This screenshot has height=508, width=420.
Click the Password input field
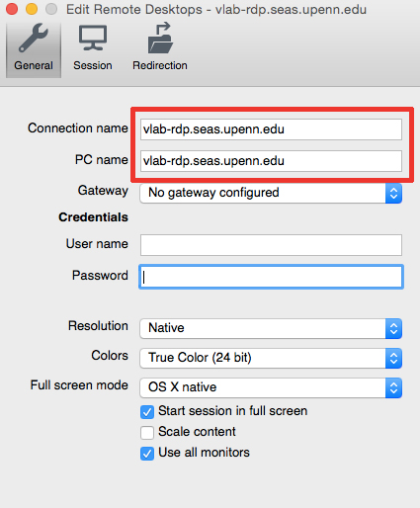[x=271, y=277]
